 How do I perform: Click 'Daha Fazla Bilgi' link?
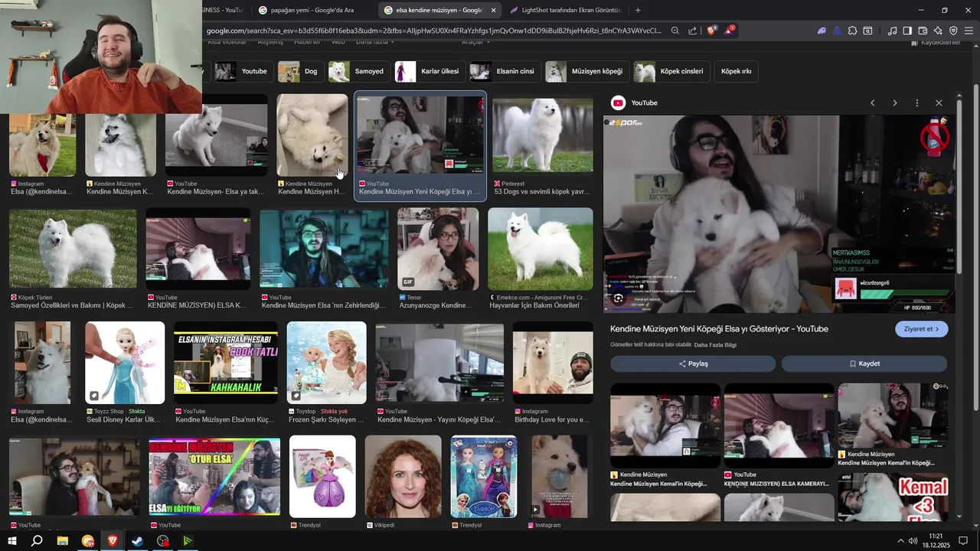click(715, 345)
